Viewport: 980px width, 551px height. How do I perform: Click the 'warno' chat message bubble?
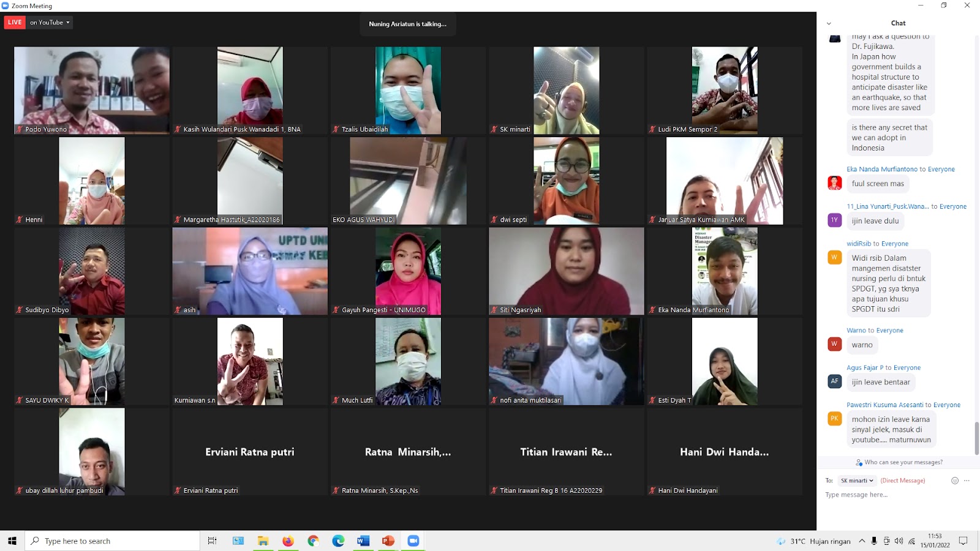(x=862, y=345)
